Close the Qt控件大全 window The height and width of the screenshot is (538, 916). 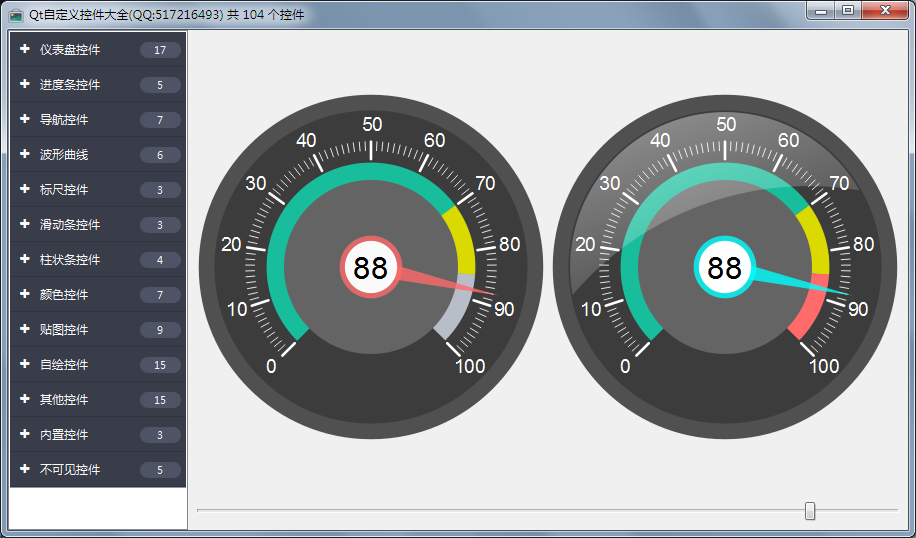pyautogui.click(x=885, y=10)
